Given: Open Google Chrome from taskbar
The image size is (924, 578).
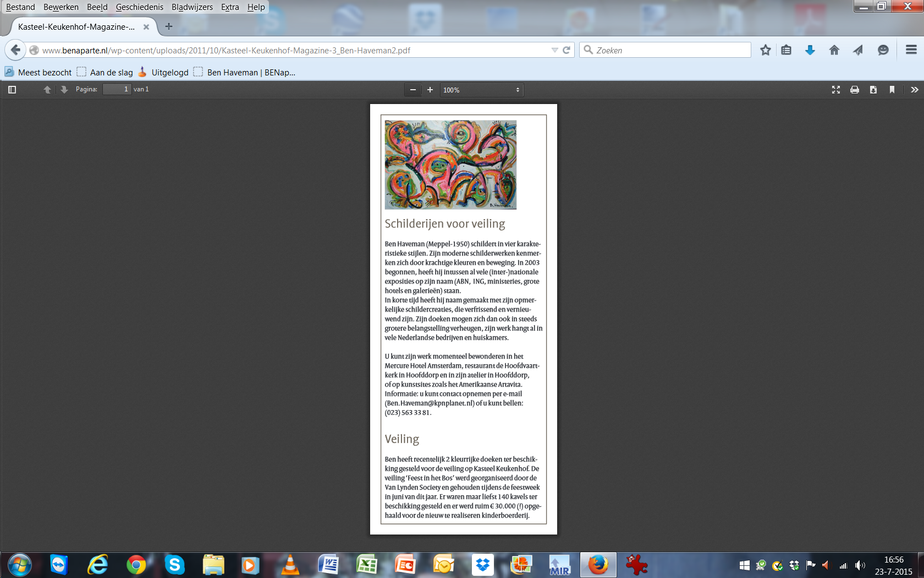Looking at the screenshot, I should (x=136, y=565).
